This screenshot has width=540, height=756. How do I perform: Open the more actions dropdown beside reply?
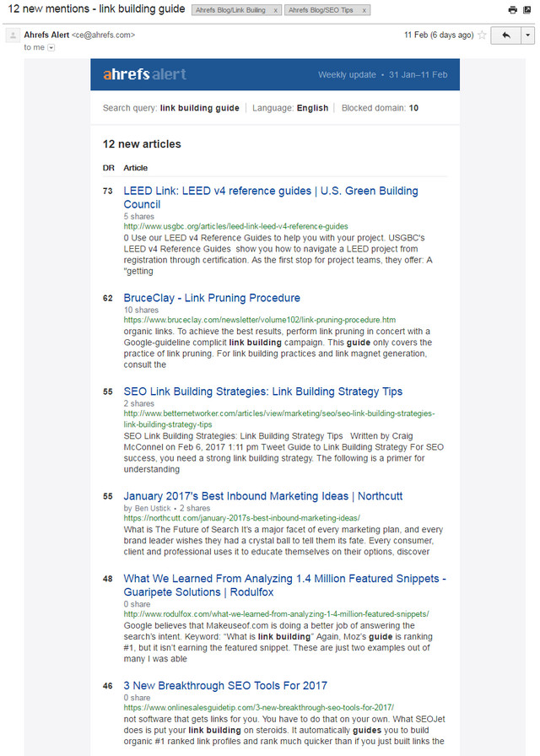(528, 35)
